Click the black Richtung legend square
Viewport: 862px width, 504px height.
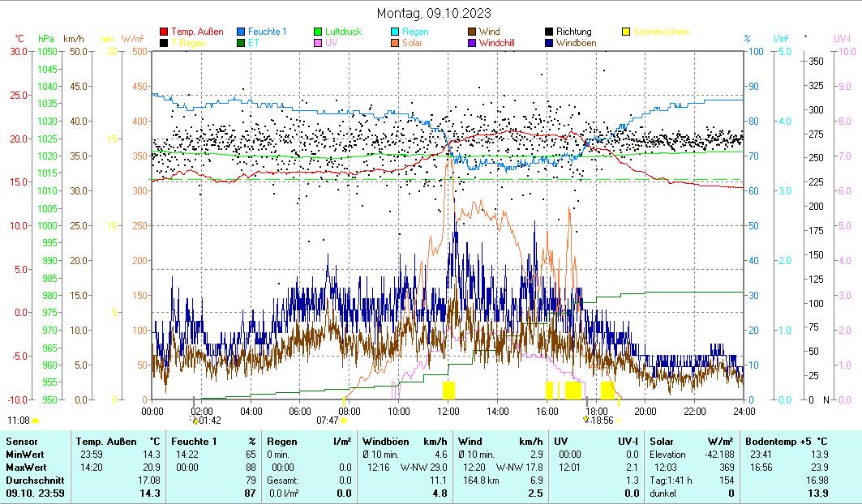point(550,32)
